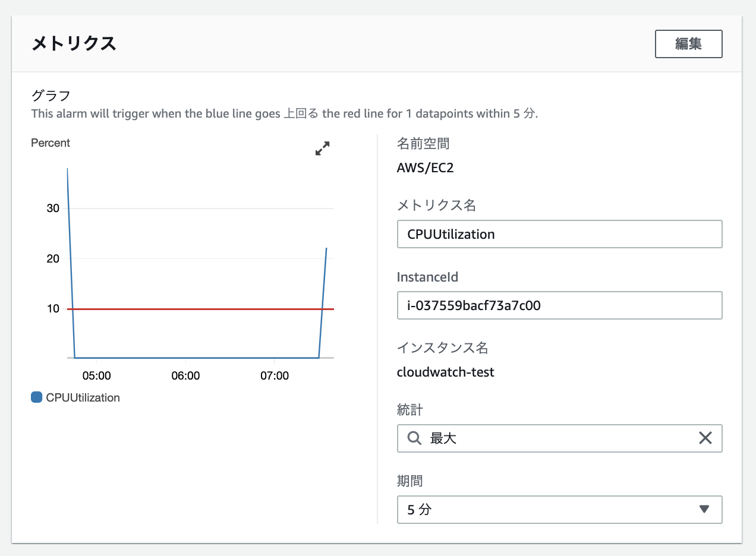Click the 07:00 time axis label
The height and width of the screenshot is (556, 756).
(275, 376)
